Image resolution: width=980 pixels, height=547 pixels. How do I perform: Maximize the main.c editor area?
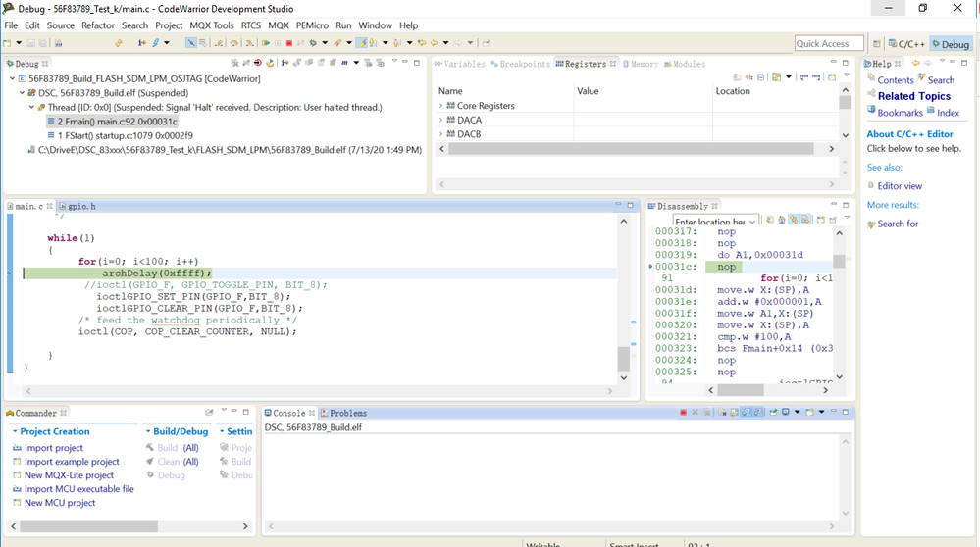tap(631, 206)
